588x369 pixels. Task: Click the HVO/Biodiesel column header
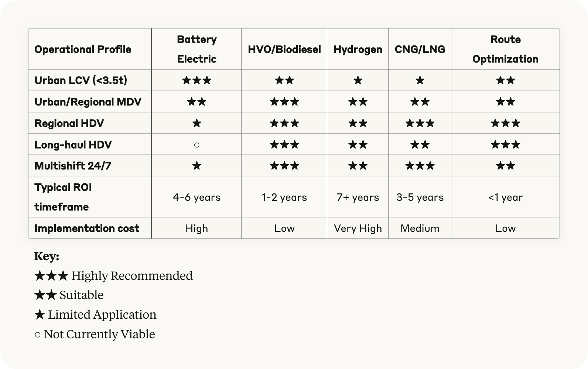click(x=284, y=49)
